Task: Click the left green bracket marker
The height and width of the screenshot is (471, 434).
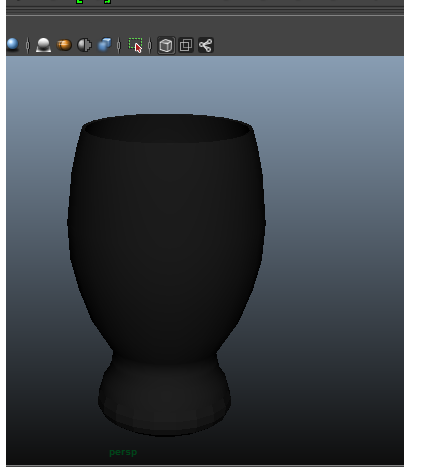Action: (79, 2)
